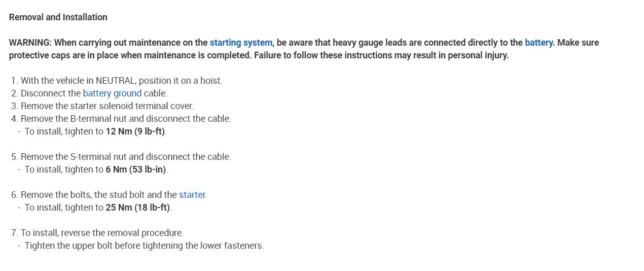Click the "battery" link in the warning

click(539, 43)
